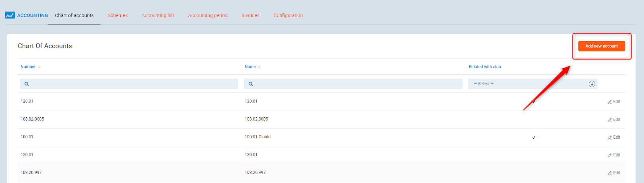This screenshot has width=644, height=183.
Task: Edit account 100.01.ClubId
Action: (x=614, y=137)
